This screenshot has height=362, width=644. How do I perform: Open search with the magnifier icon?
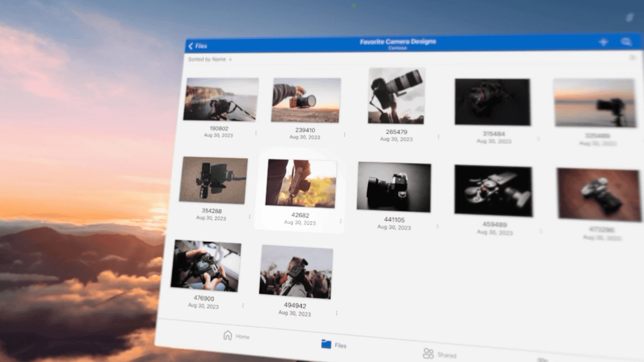[x=626, y=42]
